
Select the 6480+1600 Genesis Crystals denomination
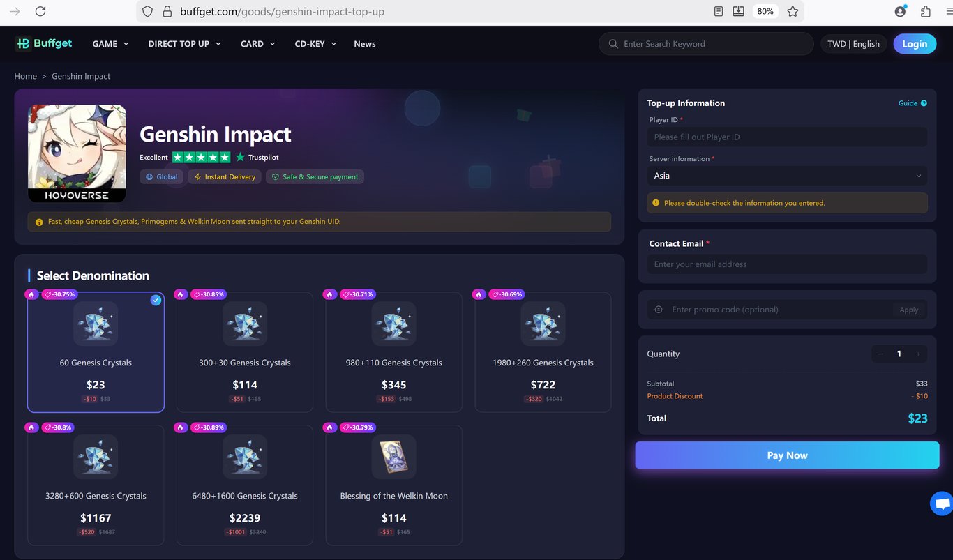pos(245,485)
